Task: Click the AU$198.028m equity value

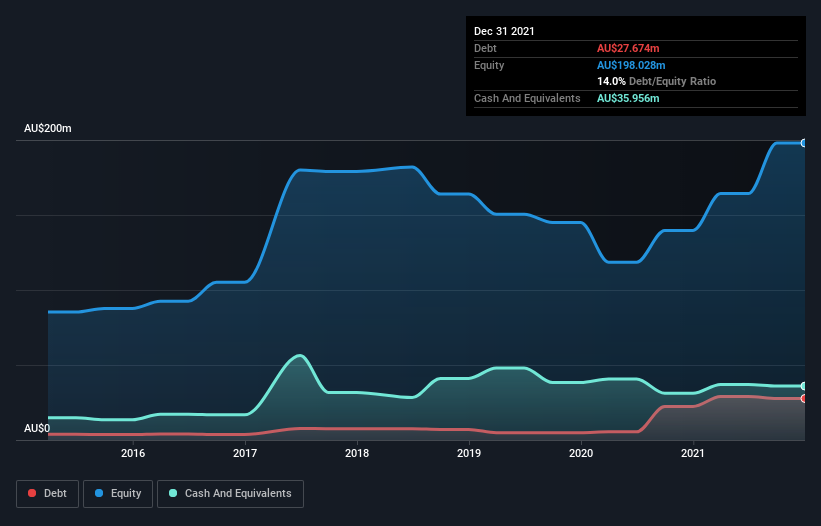Action: (x=631, y=65)
